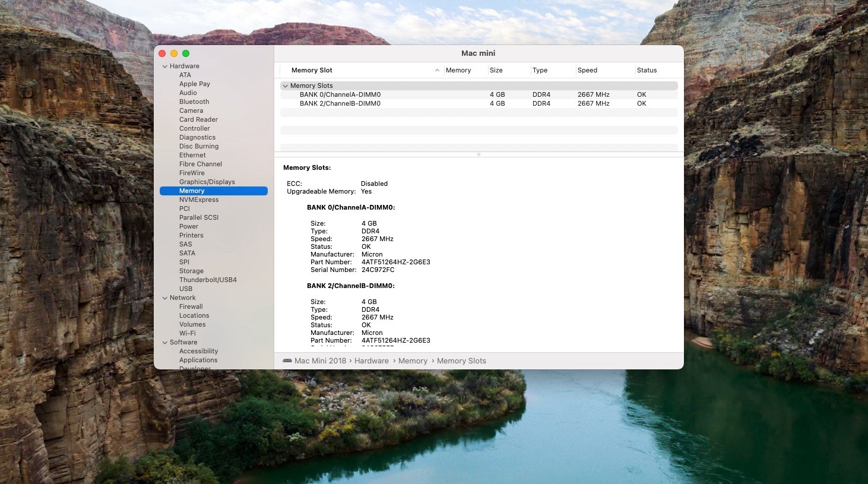Select Graphics/Displays in the sidebar
This screenshot has width=868, height=484.
pyautogui.click(x=207, y=182)
